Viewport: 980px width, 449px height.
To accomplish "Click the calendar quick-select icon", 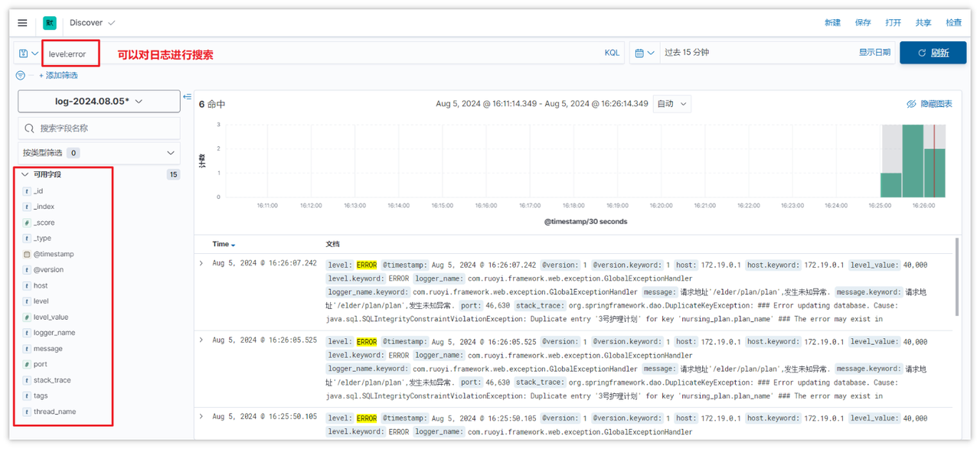I will [x=645, y=53].
